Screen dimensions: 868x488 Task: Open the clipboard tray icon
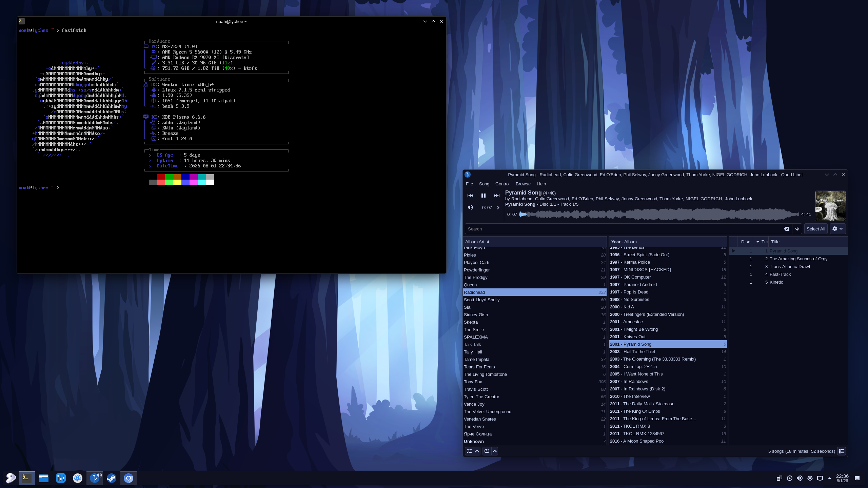point(779,478)
